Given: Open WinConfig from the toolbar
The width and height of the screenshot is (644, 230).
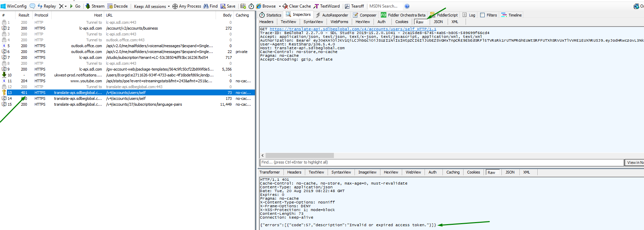Looking at the screenshot, I should click(x=13, y=6).
